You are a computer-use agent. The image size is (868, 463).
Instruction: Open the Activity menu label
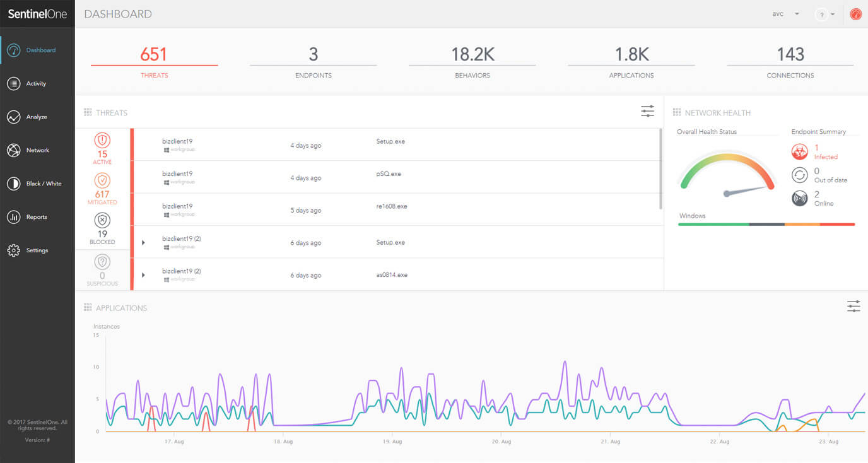(36, 83)
